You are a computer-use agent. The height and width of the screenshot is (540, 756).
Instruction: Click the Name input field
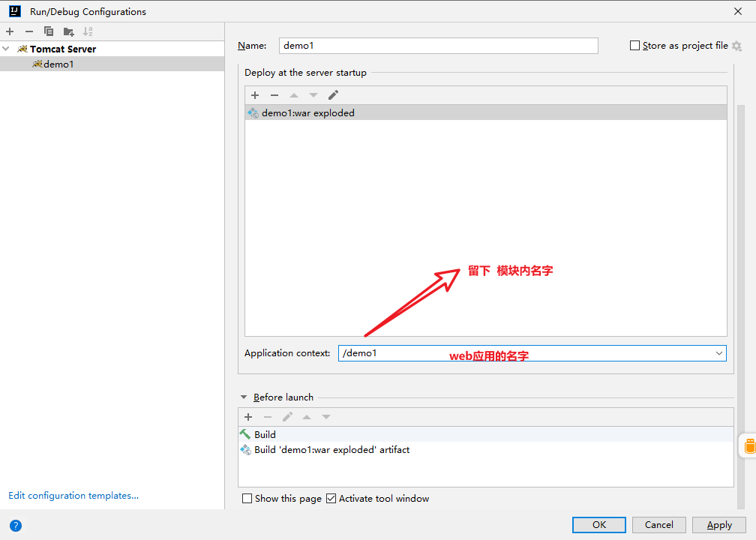438,46
